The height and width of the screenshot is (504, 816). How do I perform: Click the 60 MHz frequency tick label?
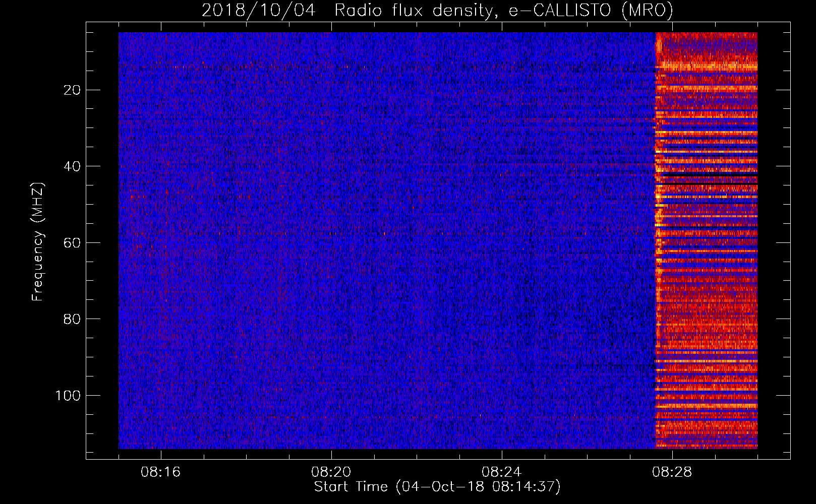coord(73,243)
